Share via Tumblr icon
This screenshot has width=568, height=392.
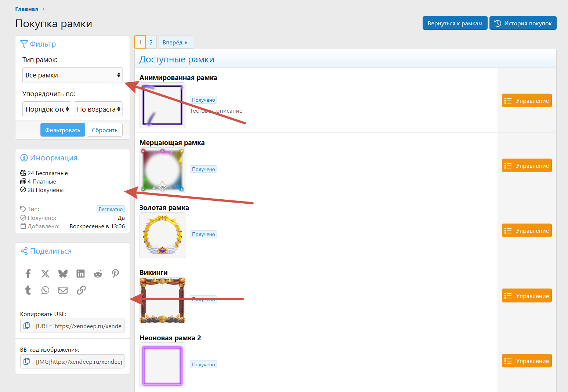[28, 290]
